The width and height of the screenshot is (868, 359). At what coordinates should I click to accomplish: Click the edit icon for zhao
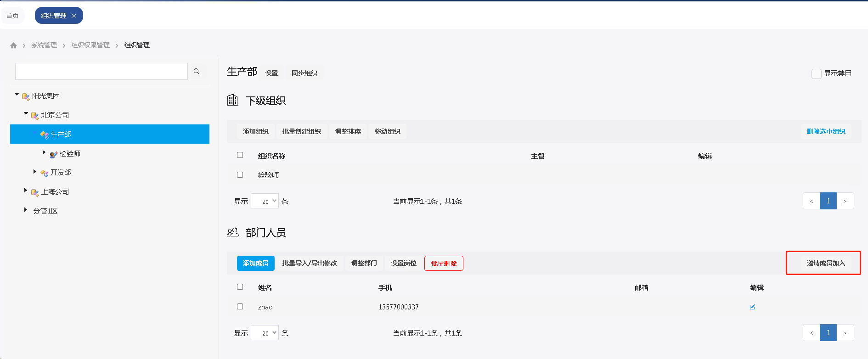tap(752, 307)
